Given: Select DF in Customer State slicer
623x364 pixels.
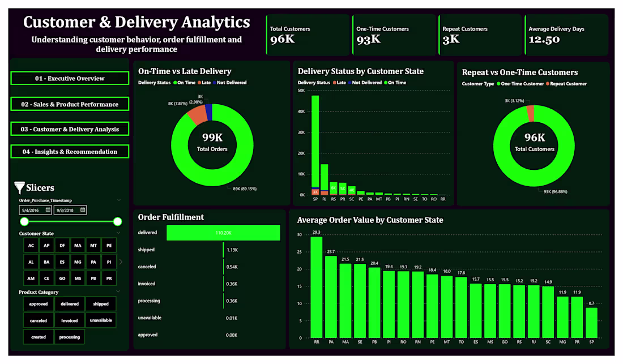Looking at the screenshot, I should coord(62,245).
